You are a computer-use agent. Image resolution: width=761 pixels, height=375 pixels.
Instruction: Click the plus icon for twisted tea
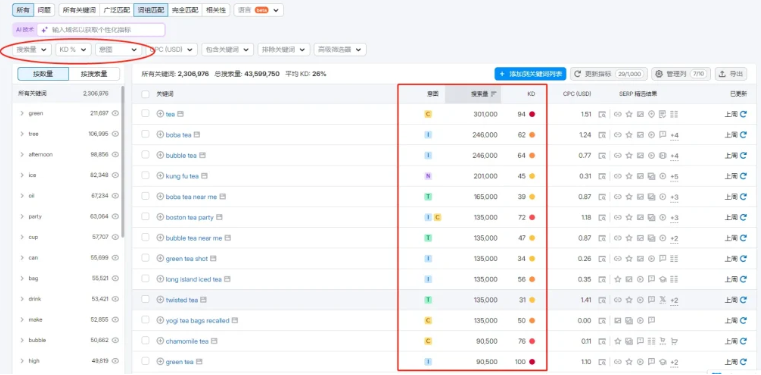tap(160, 300)
